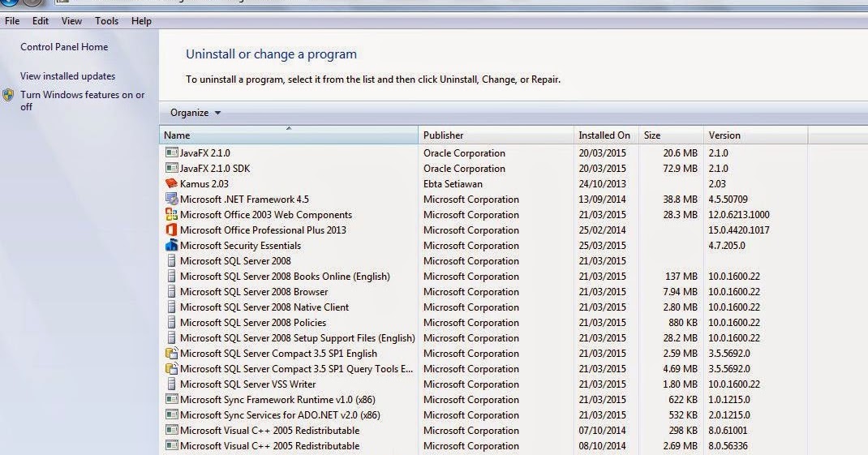Click icon of Visual C++ 2005 version 8.0.61001
Screen dimensions: 868x455
[172, 430]
